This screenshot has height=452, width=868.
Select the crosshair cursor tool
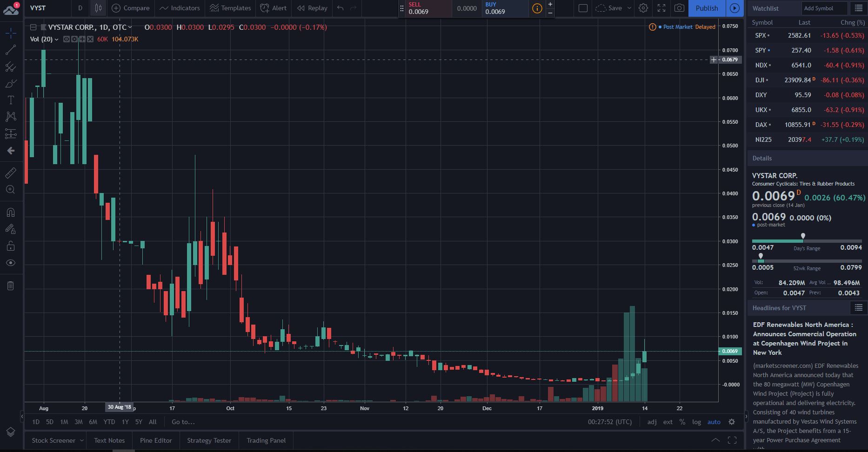[11, 33]
